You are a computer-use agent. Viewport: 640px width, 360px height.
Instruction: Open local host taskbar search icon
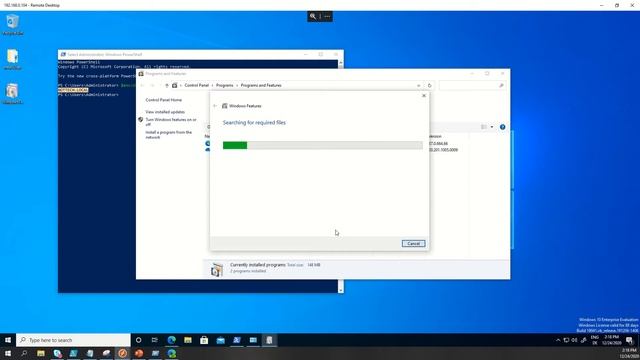tap(24, 353)
